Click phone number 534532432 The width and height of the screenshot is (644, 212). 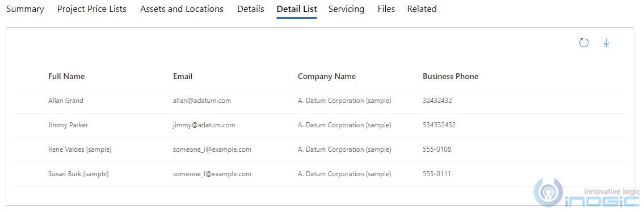click(x=439, y=125)
